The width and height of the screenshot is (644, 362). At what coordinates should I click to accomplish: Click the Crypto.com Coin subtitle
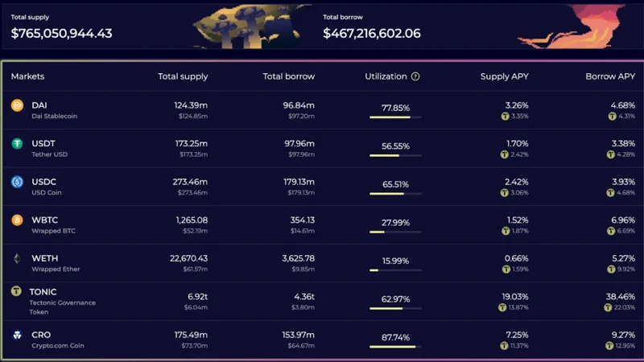58,346
